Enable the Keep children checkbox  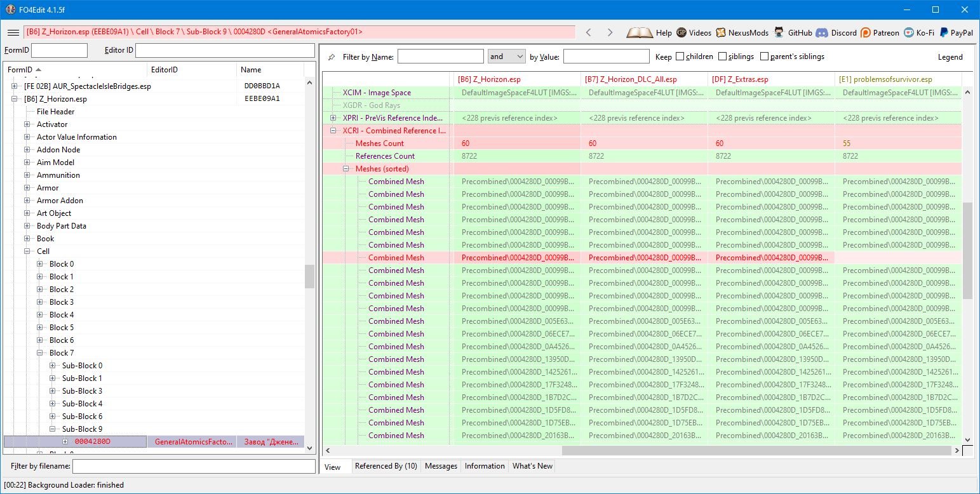(x=680, y=57)
